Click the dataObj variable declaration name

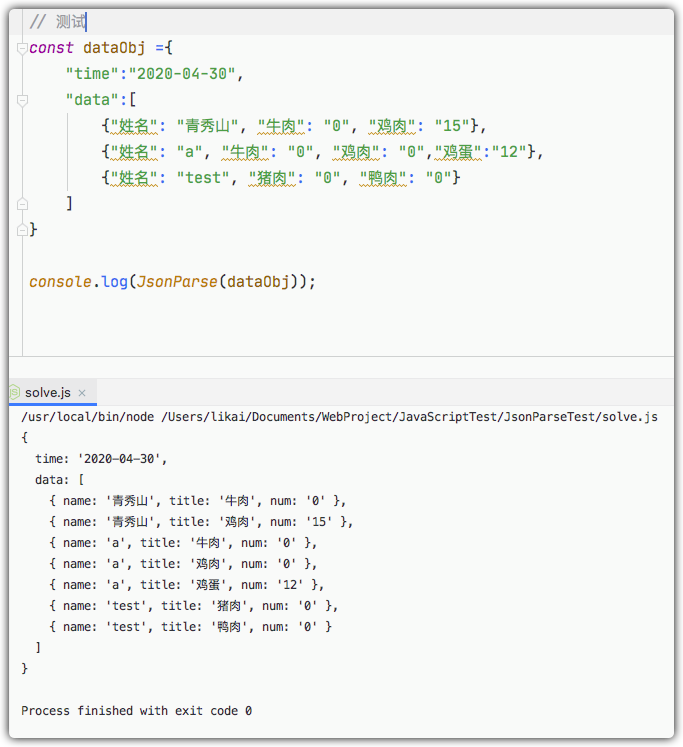click(x=114, y=48)
